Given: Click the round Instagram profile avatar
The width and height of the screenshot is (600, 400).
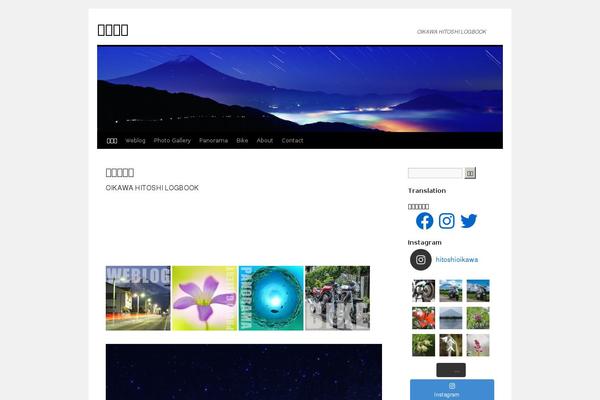Looking at the screenshot, I should click(421, 260).
